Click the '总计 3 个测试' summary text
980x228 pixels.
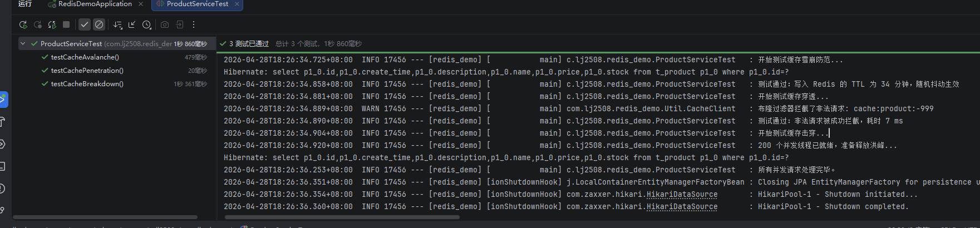click(x=297, y=44)
